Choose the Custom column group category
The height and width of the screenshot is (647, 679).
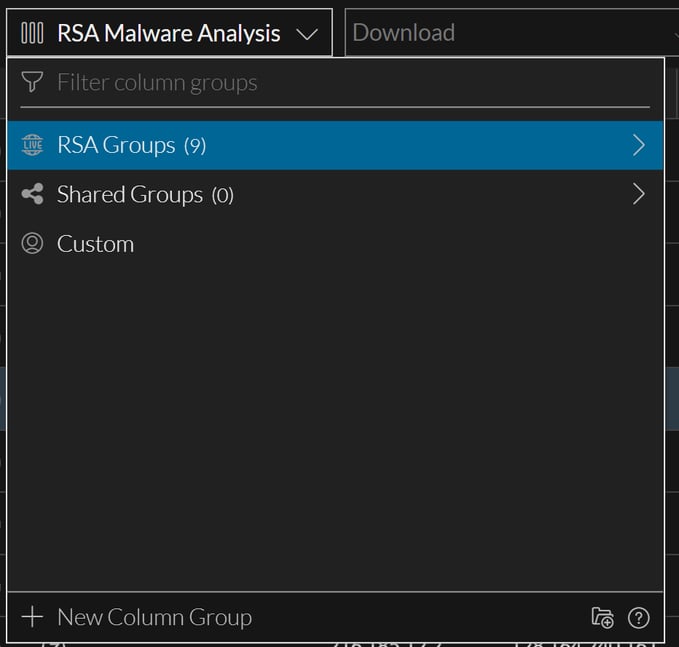pyautogui.click(x=95, y=244)
